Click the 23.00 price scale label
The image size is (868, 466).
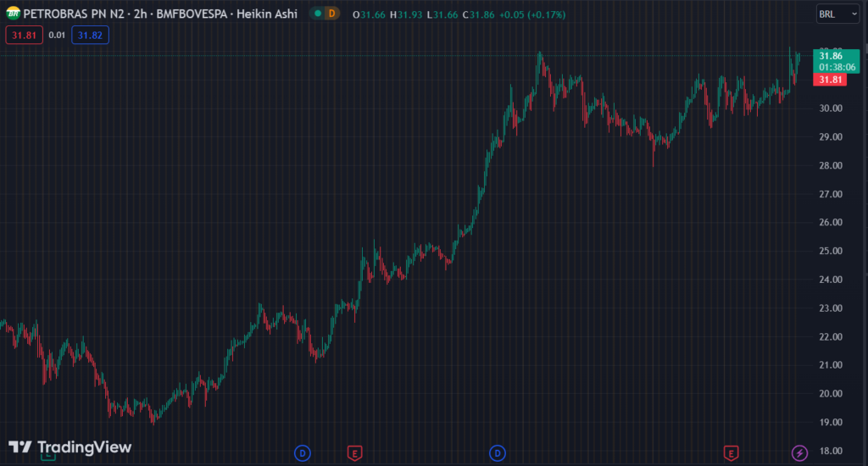point(831,308)
